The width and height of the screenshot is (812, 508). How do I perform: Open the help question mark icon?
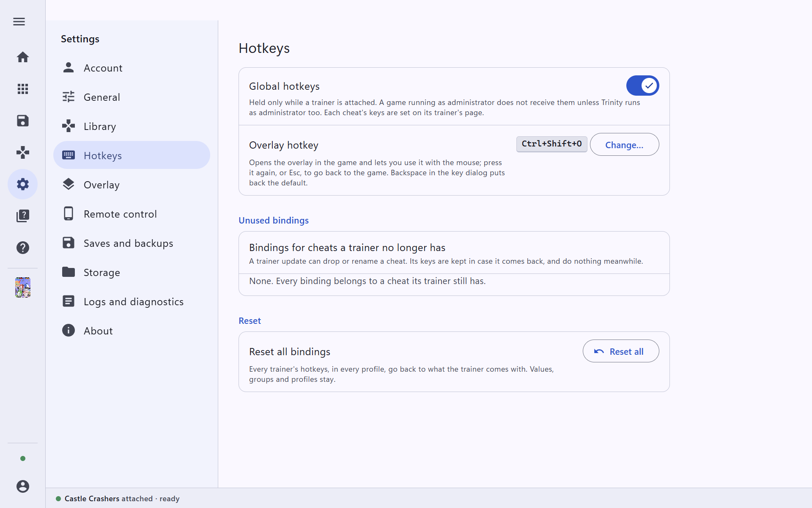coord(23,248)
